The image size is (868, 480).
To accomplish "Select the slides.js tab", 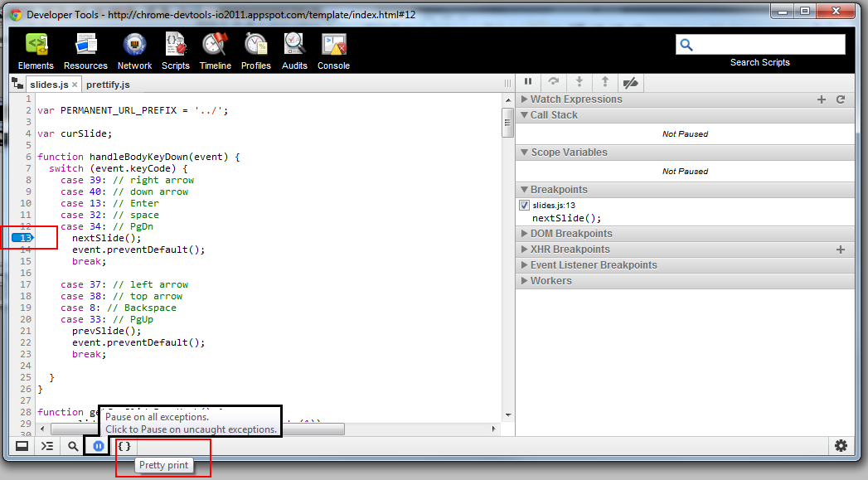I will point(49,85).
